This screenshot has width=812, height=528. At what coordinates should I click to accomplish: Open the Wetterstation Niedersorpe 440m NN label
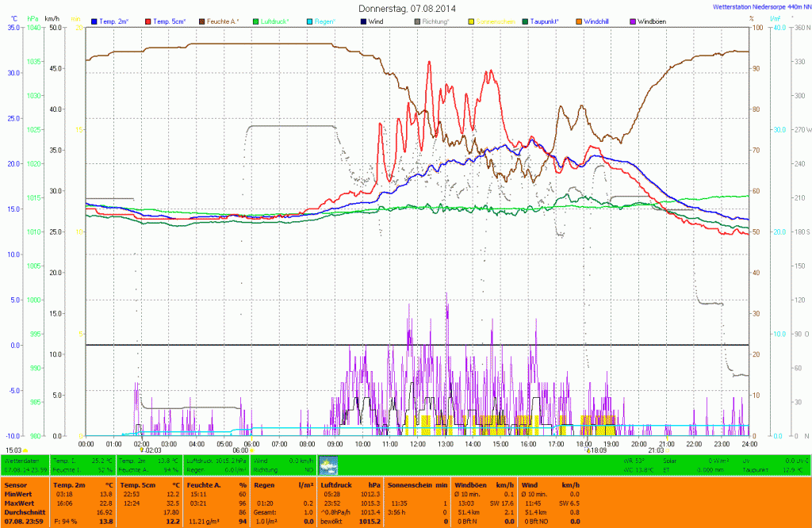coord(756,6)
